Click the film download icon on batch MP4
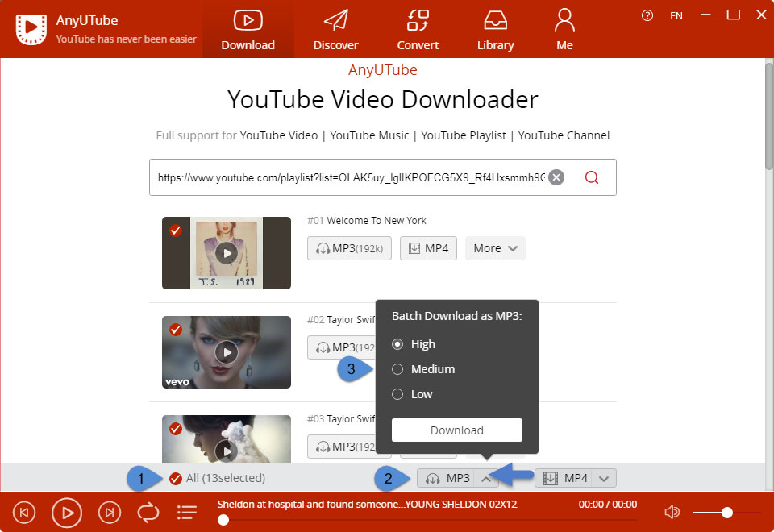This screenshot has width=774, height=532. [x=551, y=478]
